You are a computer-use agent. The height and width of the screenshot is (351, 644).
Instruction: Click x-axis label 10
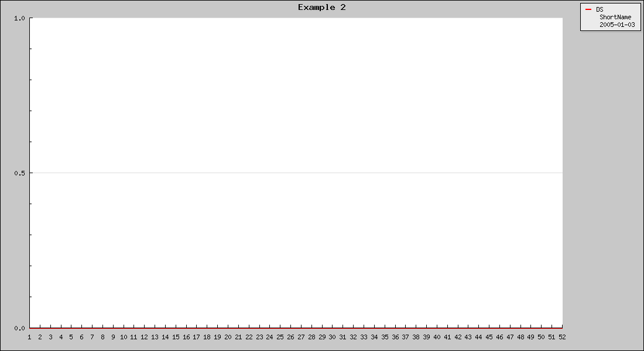pos(124,337)
